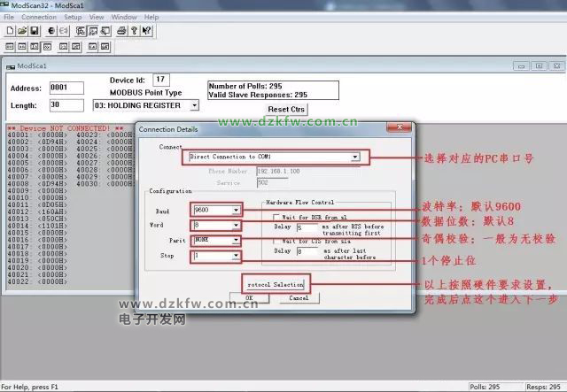Click the Connect toolbar icon

pyautogui.click(x=50, y=31)
